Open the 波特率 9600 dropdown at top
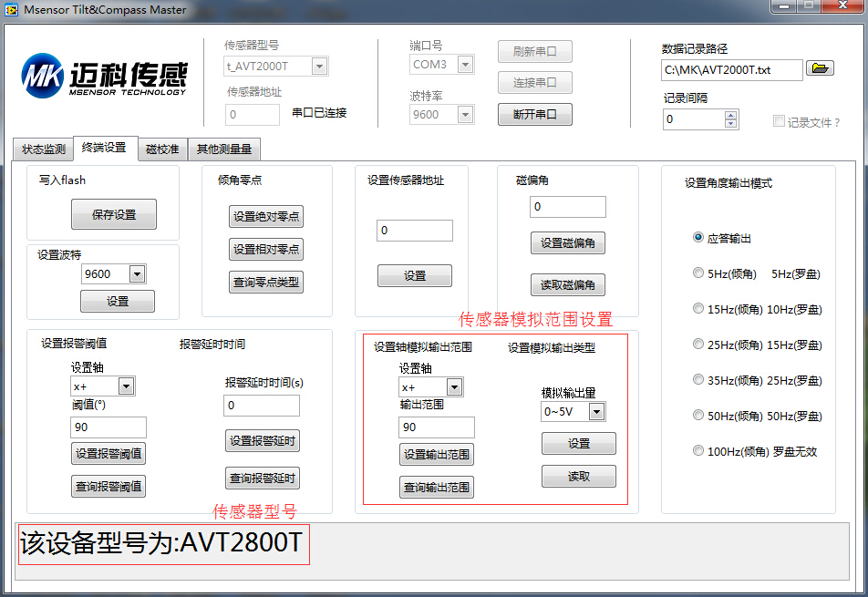 point(466,115)
